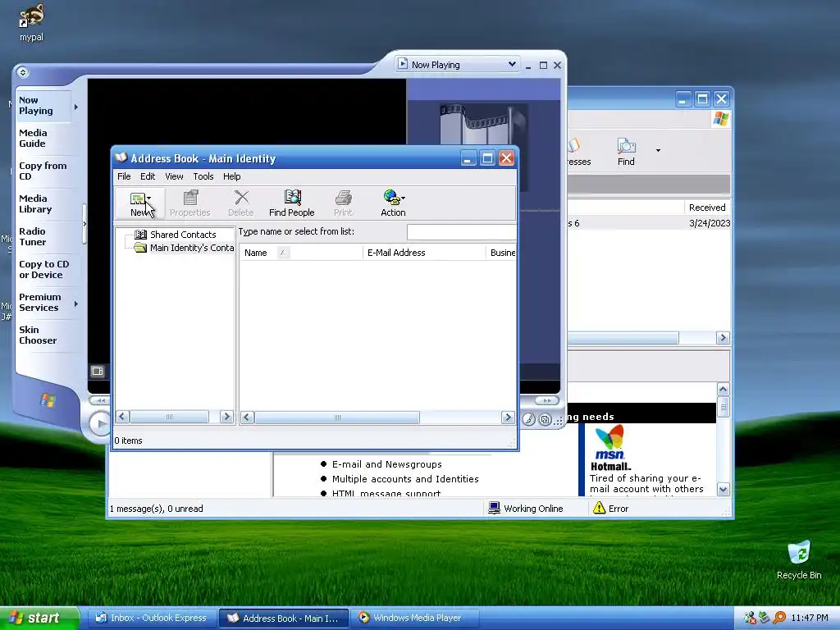Image resolution: width=840 pixels, height=630 pixels.
Task: Open Premium Services in Media Player
Action: point(39,302)
